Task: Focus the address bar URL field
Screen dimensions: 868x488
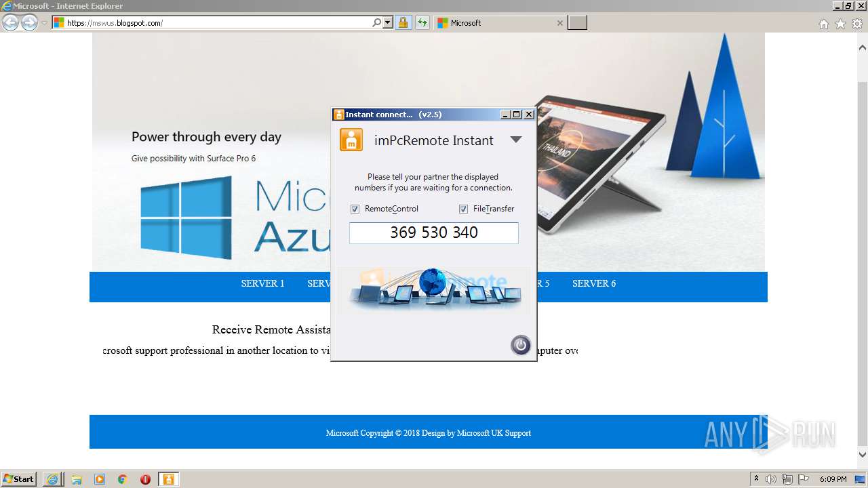Action: [218, 23]
